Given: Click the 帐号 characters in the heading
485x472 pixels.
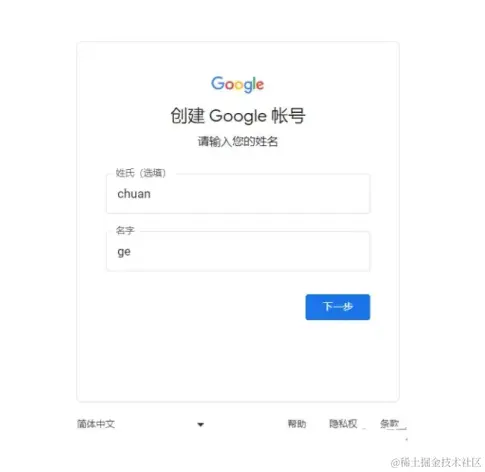Looking at the screenshot, I should coord(288,116).
